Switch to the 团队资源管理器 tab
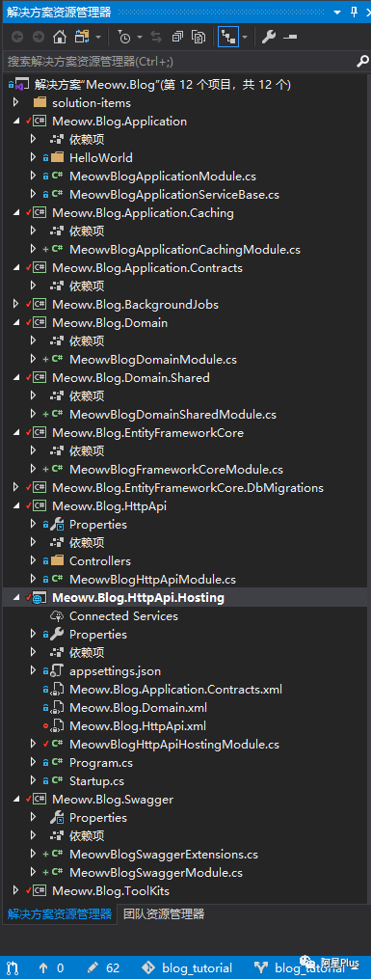Image resolution: width=371 pixels, height=980 pixels. coord(164,914)
